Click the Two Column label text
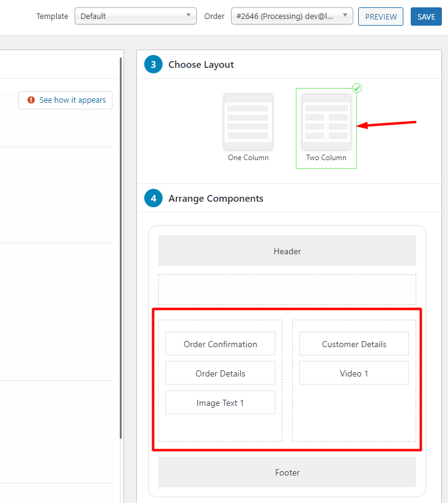The height and width of the screenshot is (503, 448). [x=326, y=158]
